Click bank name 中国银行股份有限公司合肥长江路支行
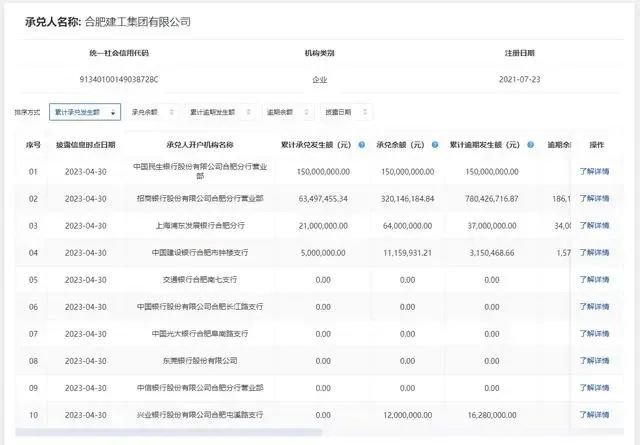Image resolution: width=640 pixels, height=445 pixels. (x=200, y=307)
